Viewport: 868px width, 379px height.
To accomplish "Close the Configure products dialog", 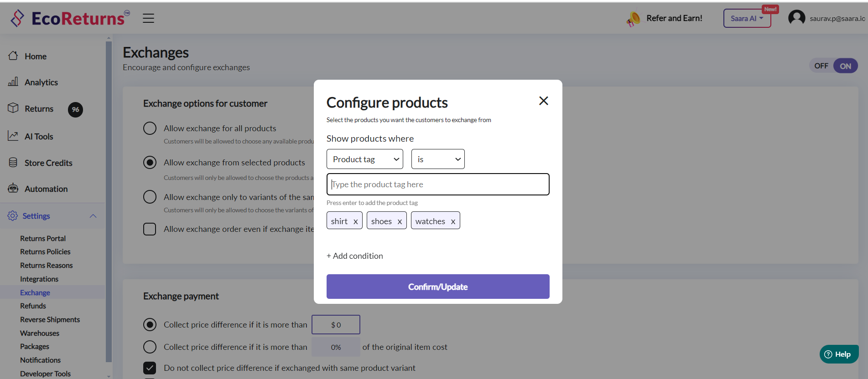I will (543, 101).
